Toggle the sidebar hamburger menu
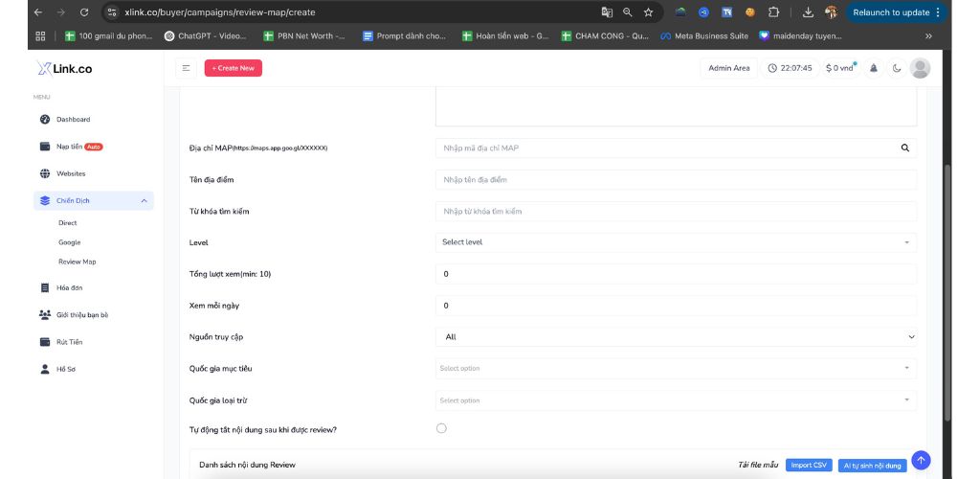Screen dimensions: 980x479 186,68
